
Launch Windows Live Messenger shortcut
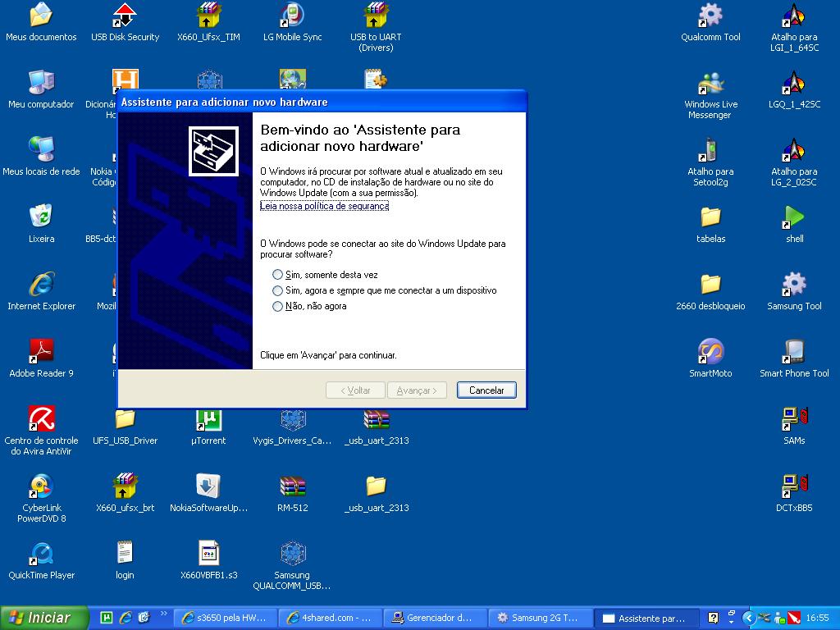(710, 95)
